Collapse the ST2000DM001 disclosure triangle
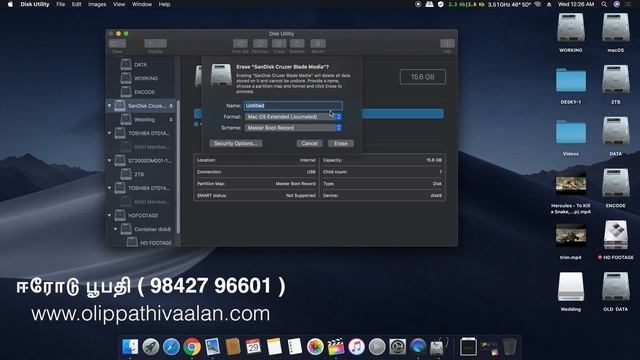 pyautogui.click(x=109, y=160)
